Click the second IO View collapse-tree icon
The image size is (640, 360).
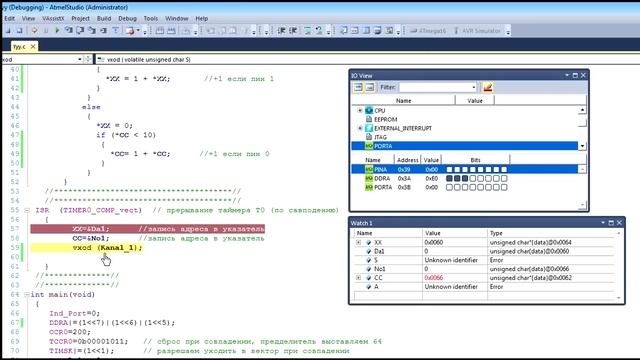[370, 87]
